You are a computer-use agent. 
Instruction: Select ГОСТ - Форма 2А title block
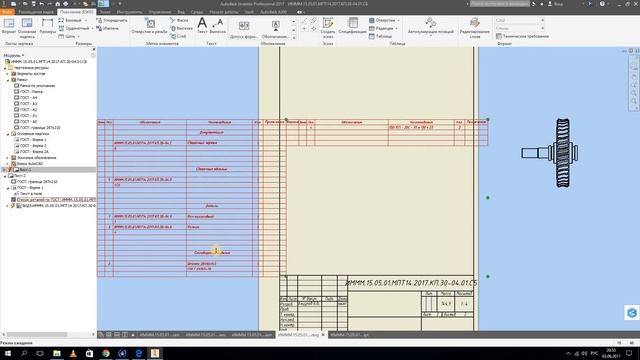(x=31, y=152)
